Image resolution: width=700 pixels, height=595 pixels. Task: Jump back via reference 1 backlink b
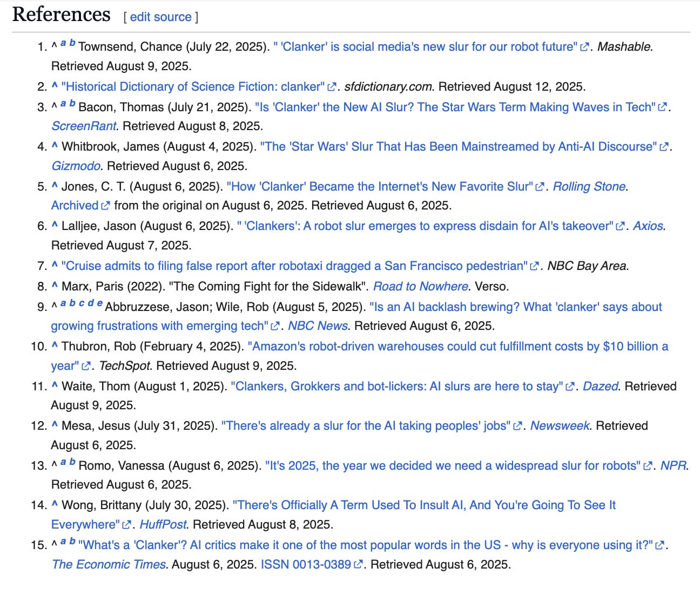pos(72,43)
